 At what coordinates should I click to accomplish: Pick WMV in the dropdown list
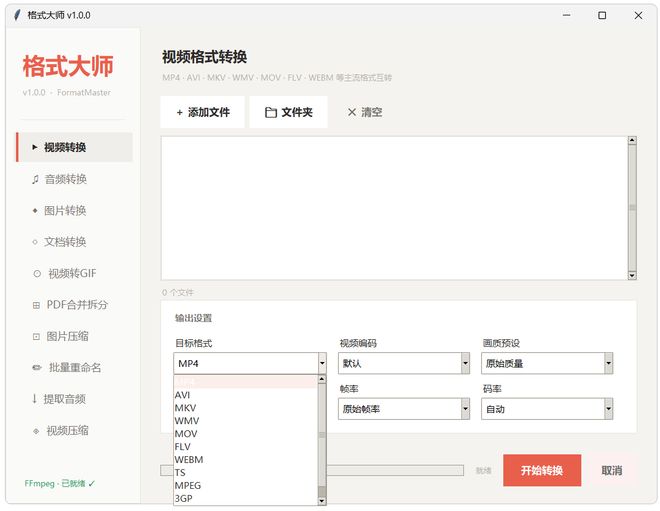pyautogui.click(x=246, y=421)
